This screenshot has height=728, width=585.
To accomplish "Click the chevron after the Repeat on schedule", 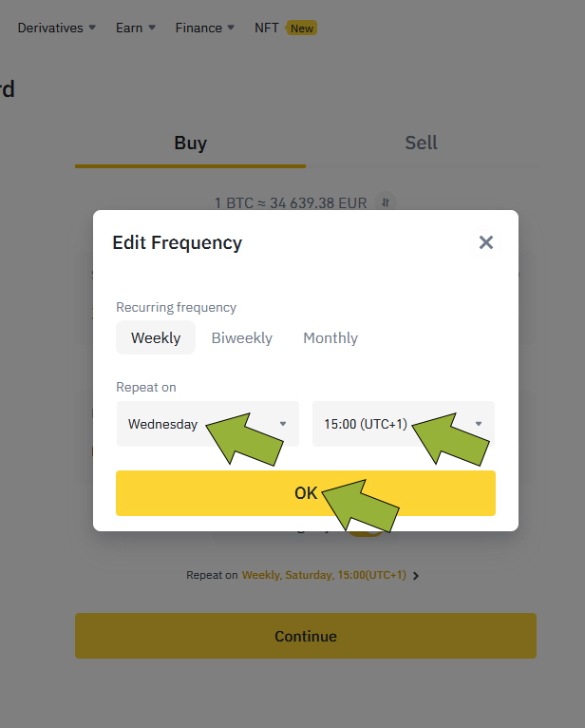I will [416, 575].
